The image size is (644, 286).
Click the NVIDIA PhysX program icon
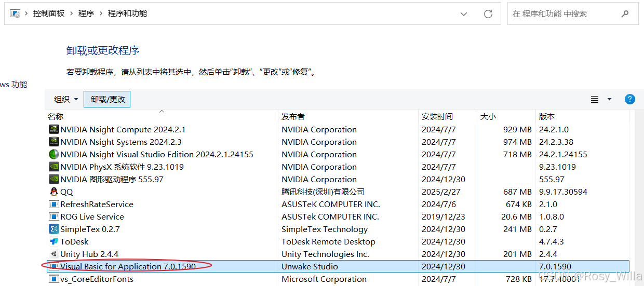(53, 167)
